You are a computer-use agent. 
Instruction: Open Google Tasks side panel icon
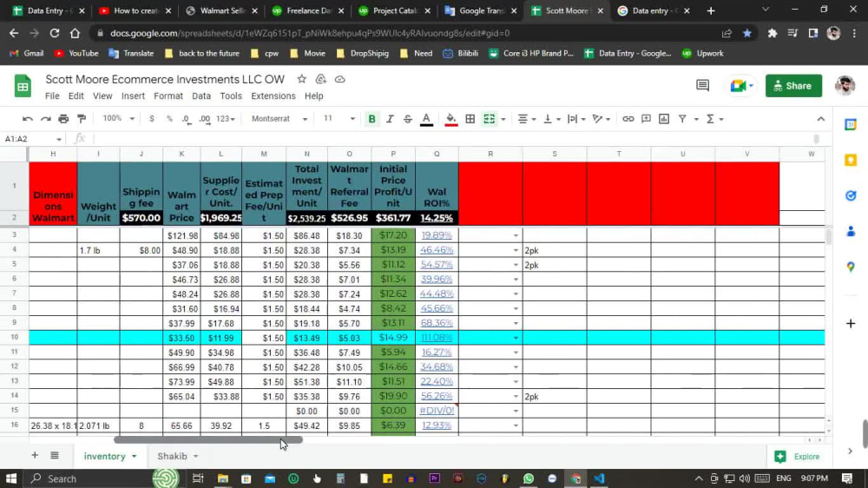point(851,195)
